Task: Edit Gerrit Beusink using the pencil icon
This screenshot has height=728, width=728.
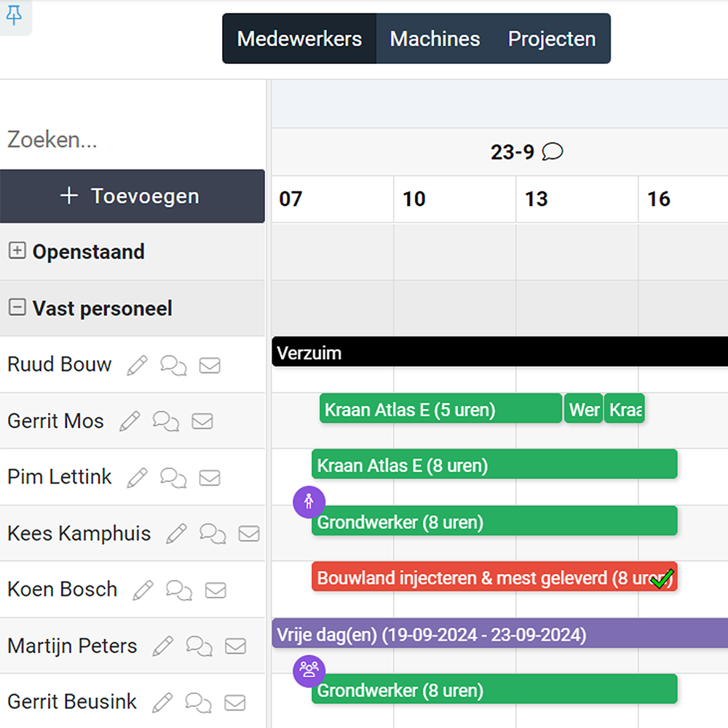Action: point(162,703)
